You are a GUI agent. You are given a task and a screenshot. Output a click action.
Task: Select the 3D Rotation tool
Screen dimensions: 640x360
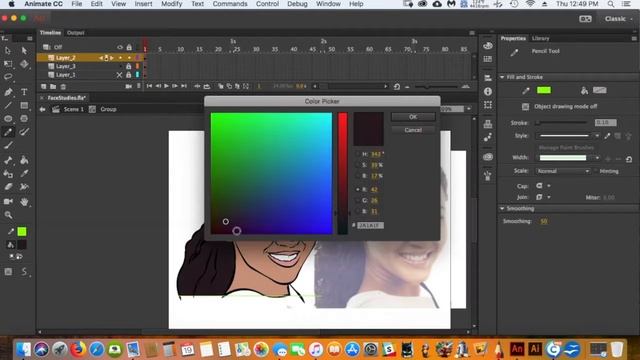(24, 64)
